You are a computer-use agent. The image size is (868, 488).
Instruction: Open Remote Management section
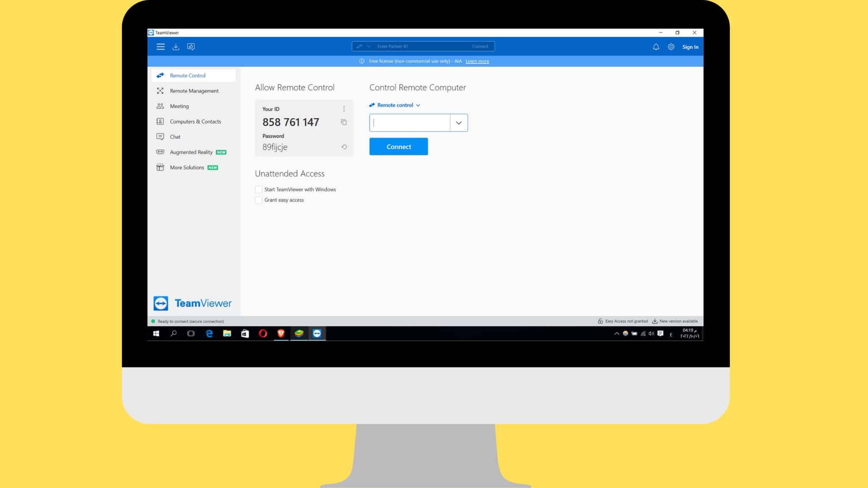(193, 91)
